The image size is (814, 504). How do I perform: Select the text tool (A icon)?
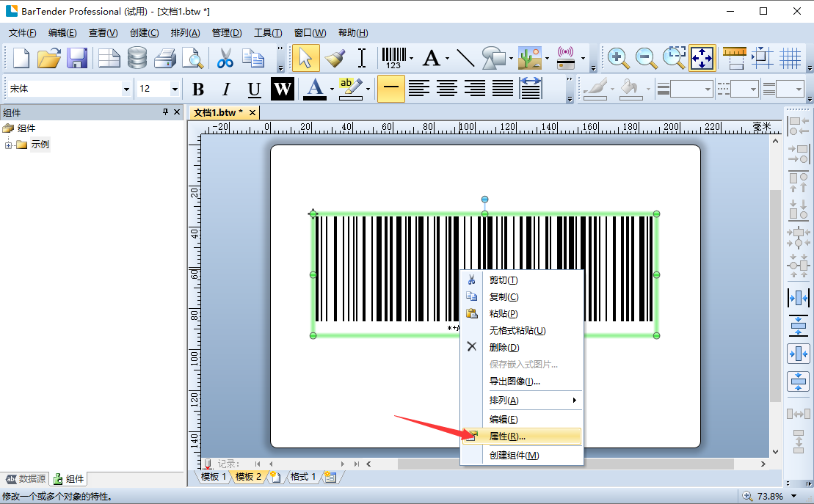(x=432, y=57)
